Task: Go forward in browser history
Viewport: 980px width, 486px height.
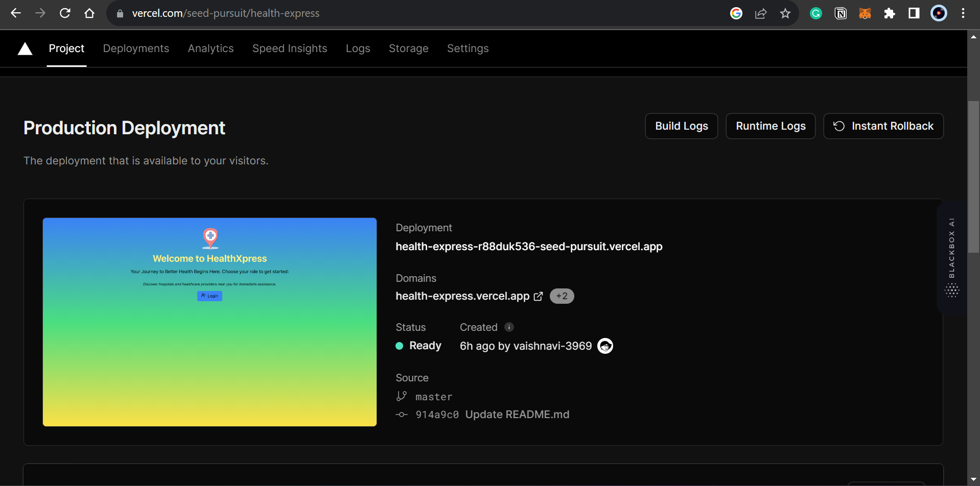Action: (x=40, y=13)
